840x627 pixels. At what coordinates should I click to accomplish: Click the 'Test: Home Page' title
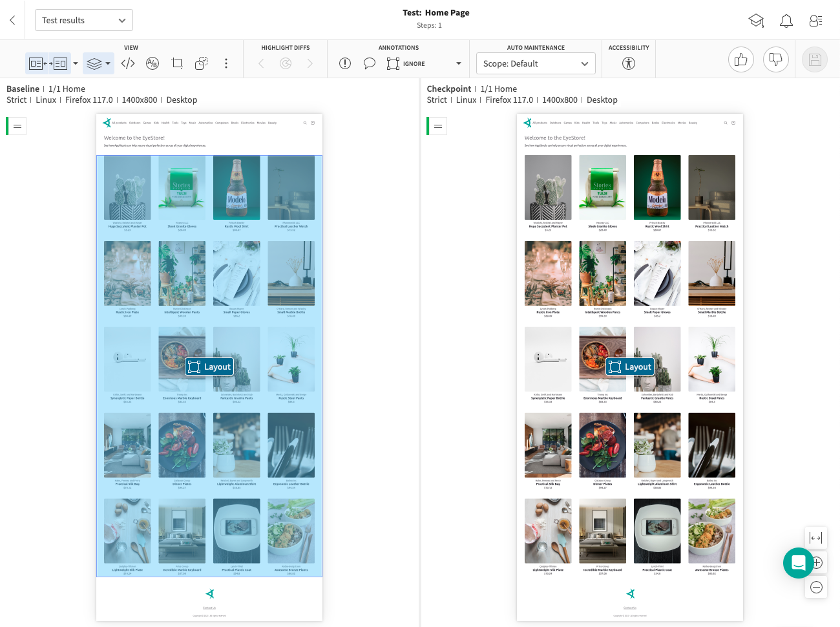coord(436,12)
